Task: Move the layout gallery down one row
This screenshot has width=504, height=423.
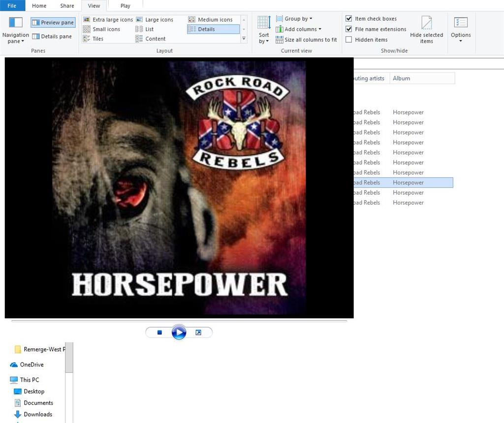Action: coord(244,29)
